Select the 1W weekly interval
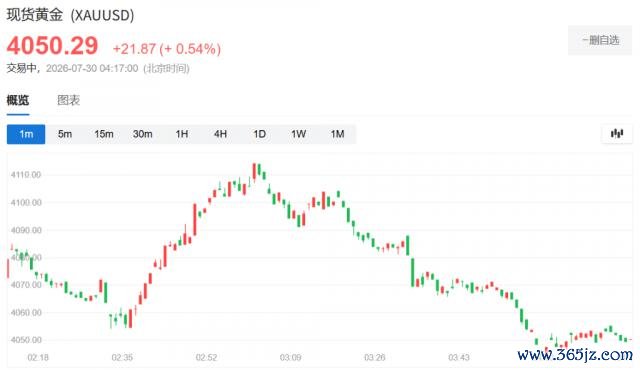 pyautogui.click(x=298, y=134)
